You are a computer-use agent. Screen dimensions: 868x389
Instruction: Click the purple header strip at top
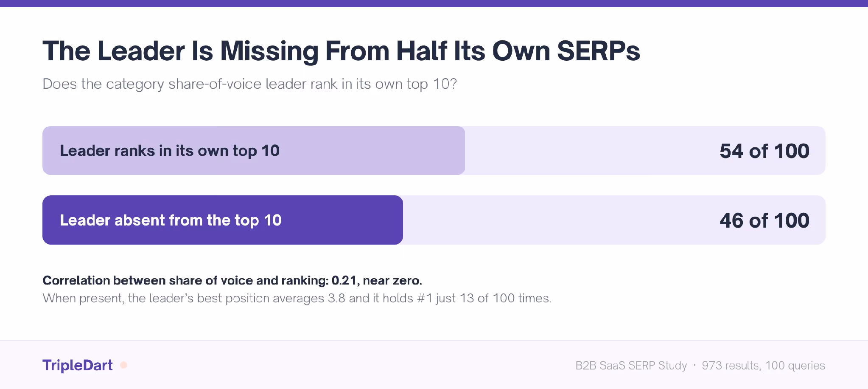(434, 3)
